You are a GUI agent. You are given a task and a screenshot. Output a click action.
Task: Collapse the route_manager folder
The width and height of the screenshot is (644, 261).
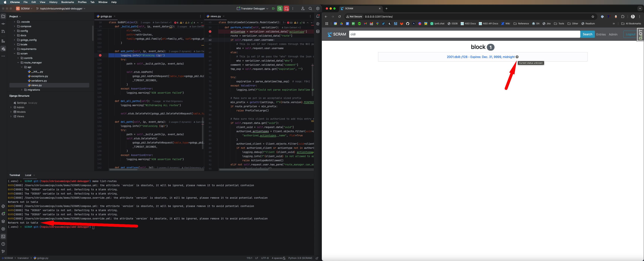(x=18, y=63)
